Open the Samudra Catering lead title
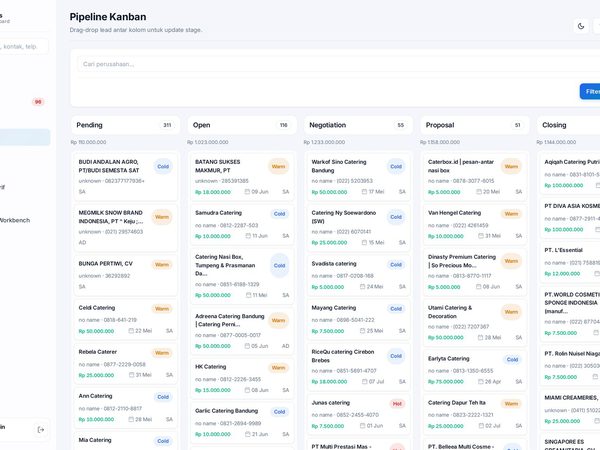This screenshot has height=450, width=600. coord(218,213)
